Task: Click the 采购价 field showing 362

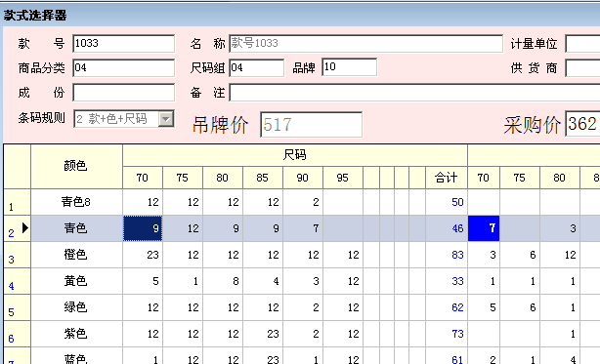Action: pos(582,124)
